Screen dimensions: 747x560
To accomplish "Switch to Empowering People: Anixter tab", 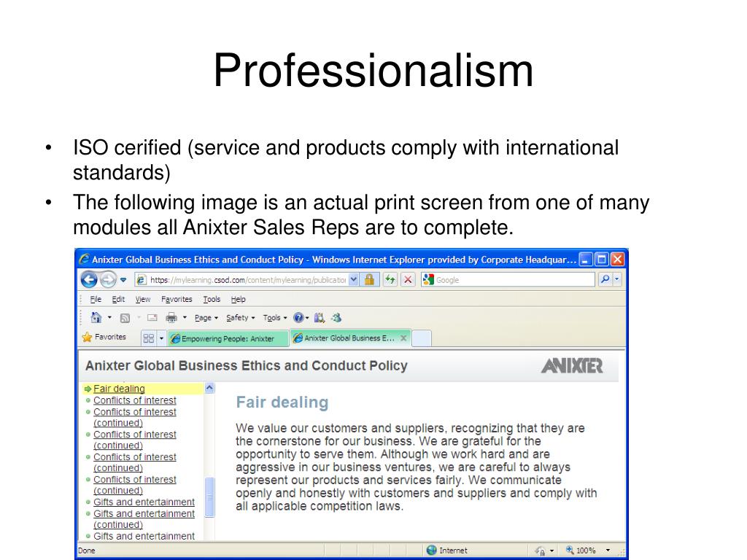I will pyautogui.click(x=228, y=338).
